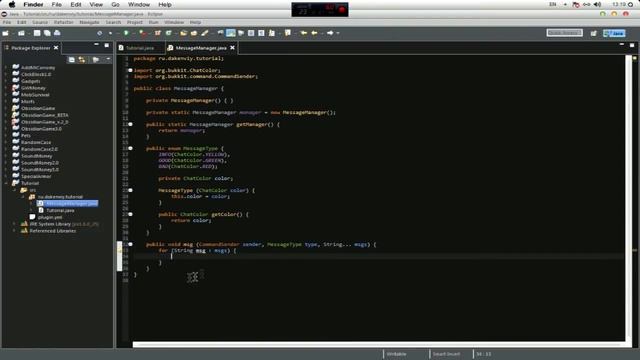The width and height of the screenshot is (640, 360).
Task: Select Tutorial.java in Package Explorer tree
Action: click(x=60, y=210)
